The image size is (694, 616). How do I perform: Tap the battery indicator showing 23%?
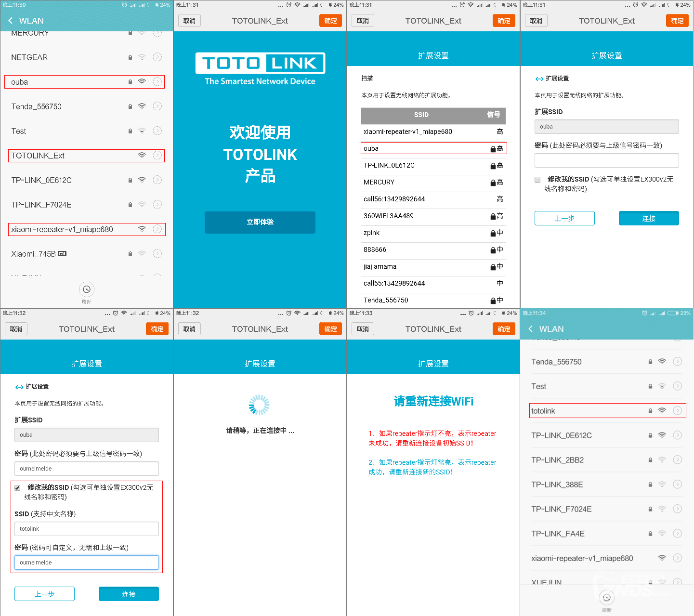pyautogui.click(x=673, y=313)
